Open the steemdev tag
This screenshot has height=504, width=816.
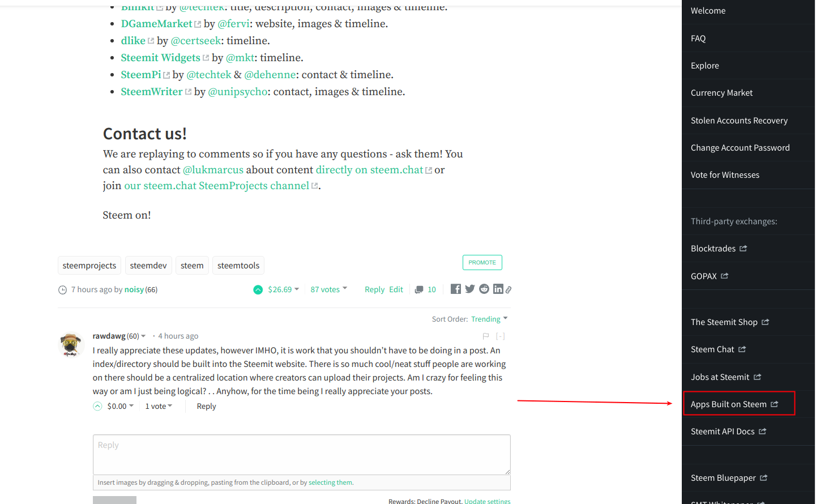(148, 266)
